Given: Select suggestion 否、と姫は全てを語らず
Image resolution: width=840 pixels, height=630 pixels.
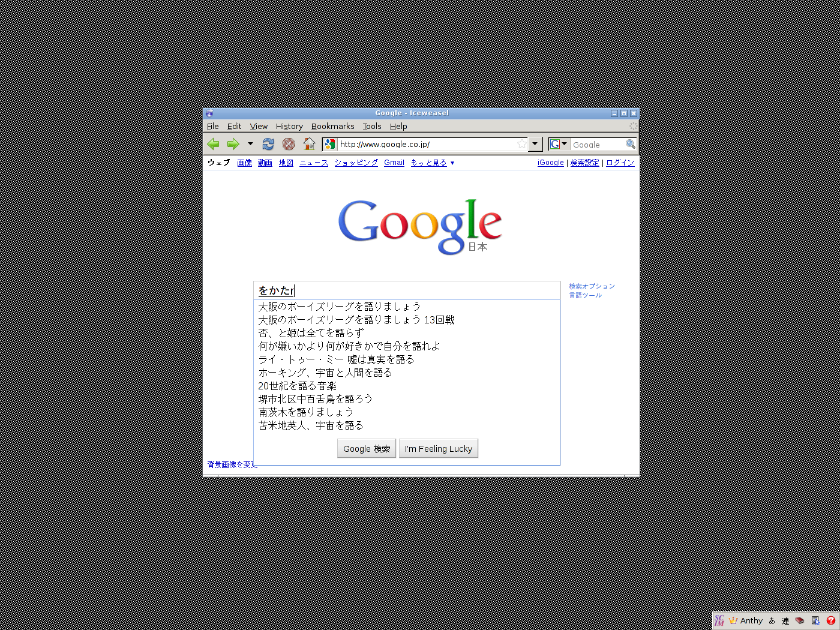Looking at the screenshot, I should (x=407, y=333).
